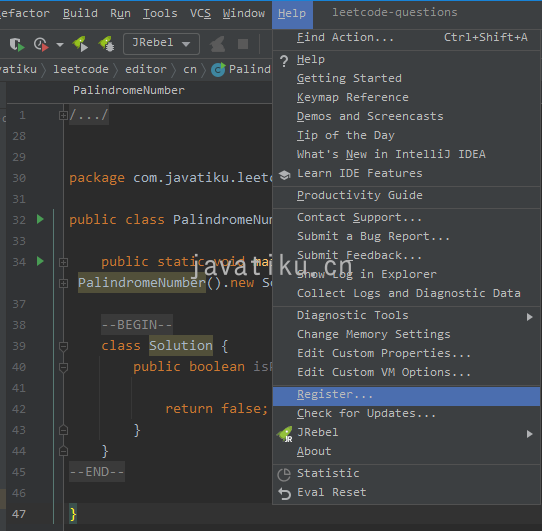Screen dimensions: 542x531
Task: Choose Submit Feedback
Action: point(406,255)
